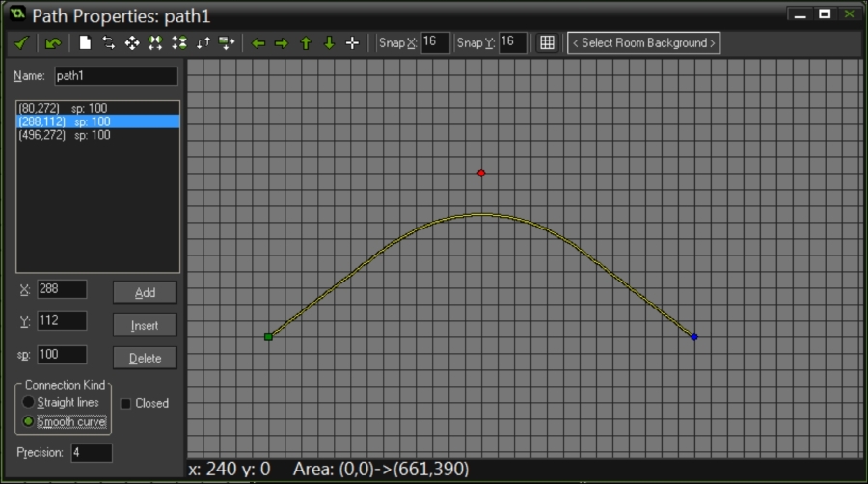
Task: Shift the view left with green arrow
Action: coord(258,43)
